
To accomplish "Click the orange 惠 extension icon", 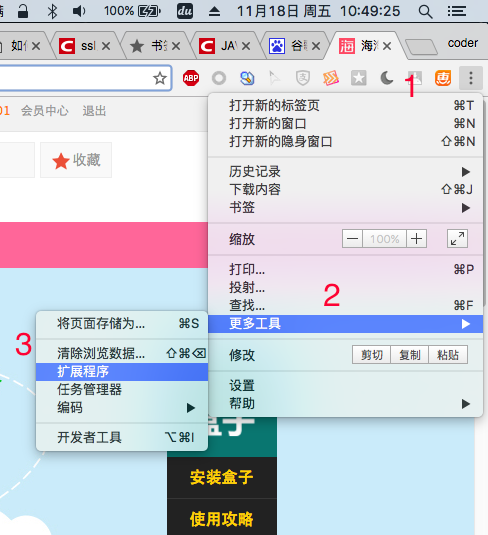I will point(443,78).
